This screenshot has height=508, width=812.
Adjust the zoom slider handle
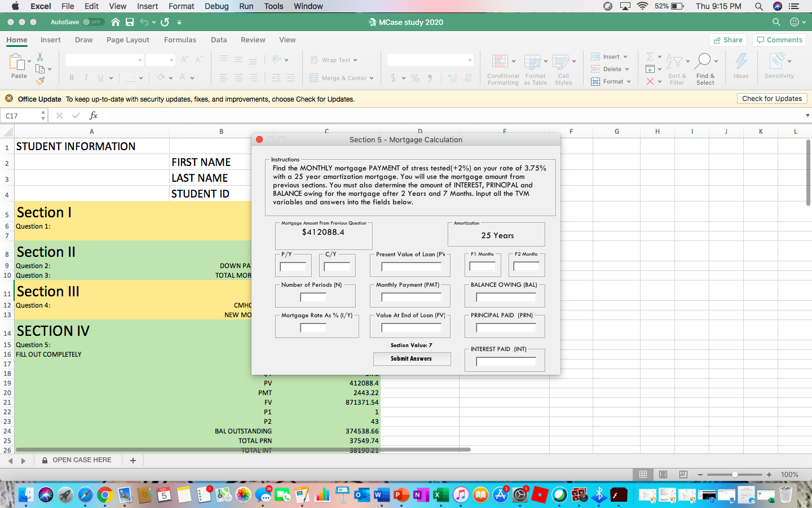(735, 475)
